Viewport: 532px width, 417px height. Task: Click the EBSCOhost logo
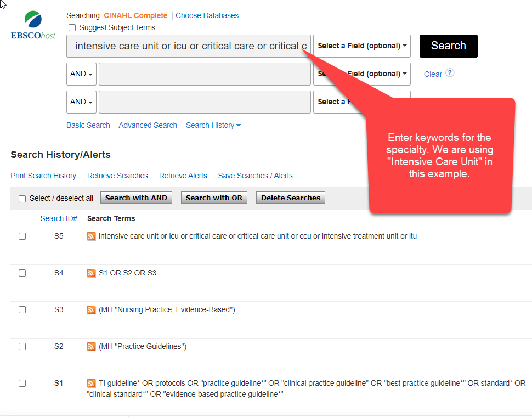33,25
